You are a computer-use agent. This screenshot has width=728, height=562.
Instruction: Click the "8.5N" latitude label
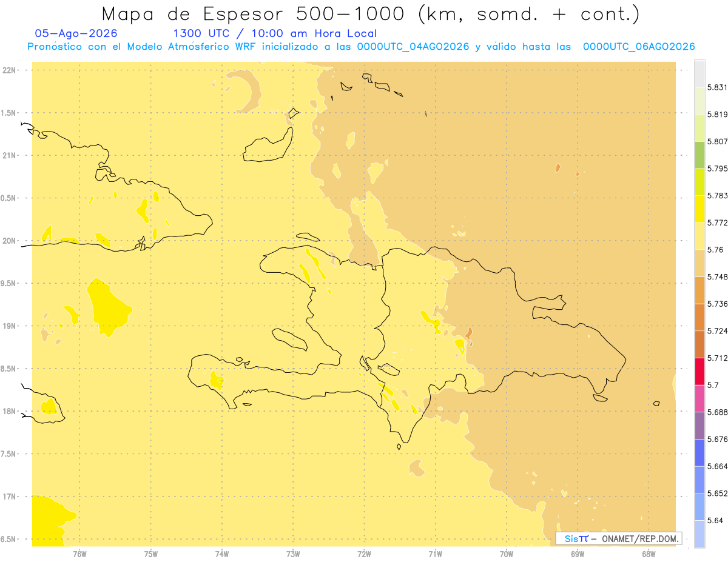[x=9, y=369]
